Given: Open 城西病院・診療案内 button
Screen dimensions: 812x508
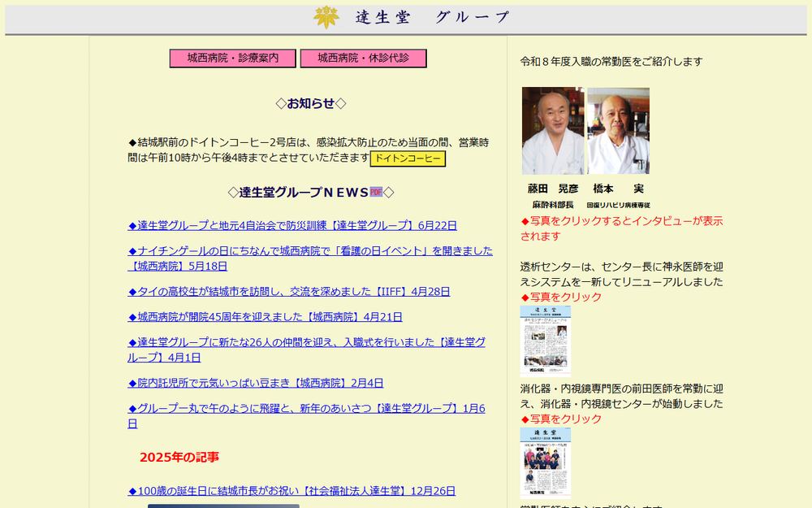Looking at the screenshot, I should pyautogui.click(x=232, y=58).
